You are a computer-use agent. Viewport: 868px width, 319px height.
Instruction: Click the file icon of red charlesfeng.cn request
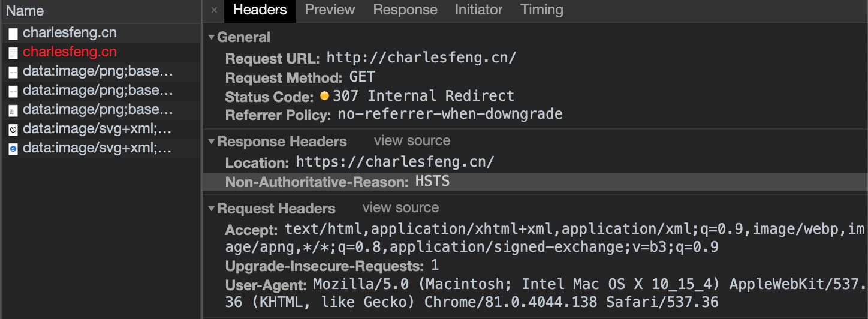[13, 53]
